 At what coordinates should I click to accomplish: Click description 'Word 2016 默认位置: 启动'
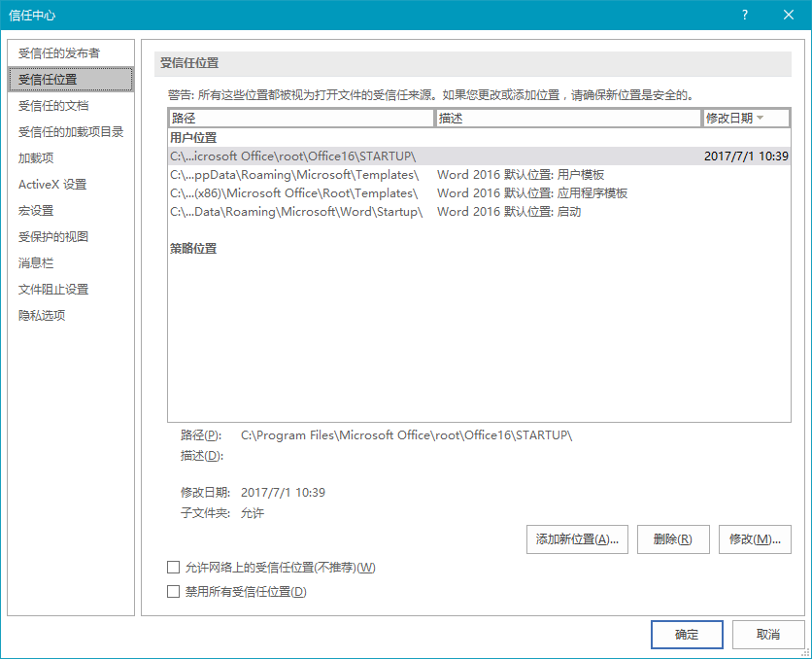[x=509, y=212]
